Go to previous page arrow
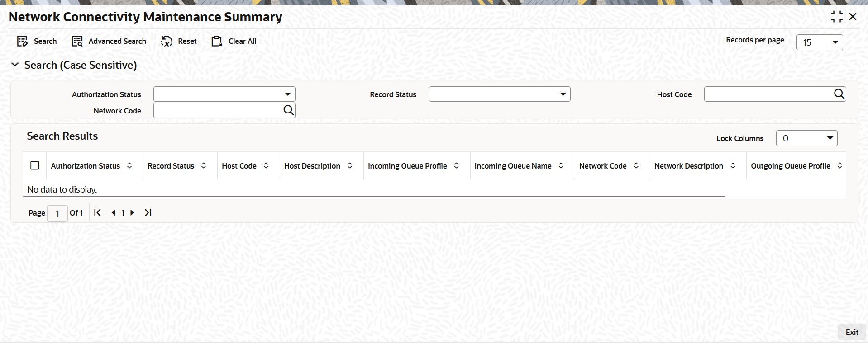The width and height of the screenshot is (868, 343). (113, 212)
